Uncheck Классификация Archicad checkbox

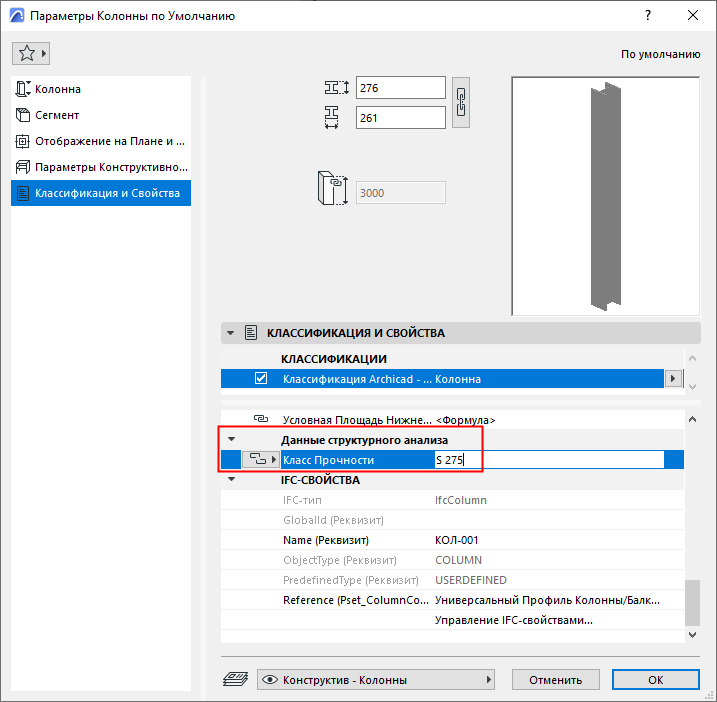tap(261, 378)
